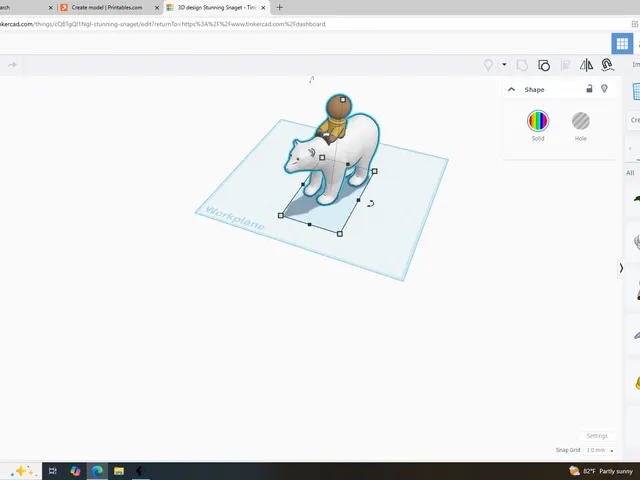This screenshot has height=480, width=640.
Task: Toggle hide bulb in Shape panel
Action: [604, 89]
